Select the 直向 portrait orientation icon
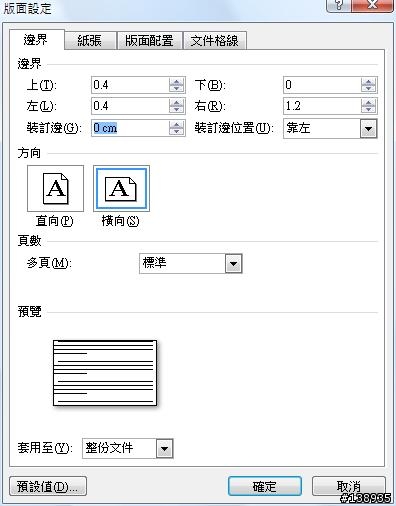Viewport: 396px width, 506px height. click(x=55, y=188)
